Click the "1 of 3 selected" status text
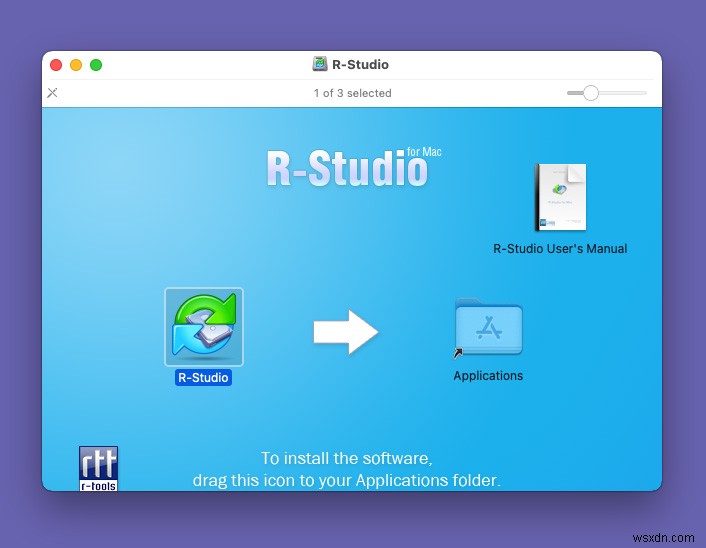 [x=352, y=93]
